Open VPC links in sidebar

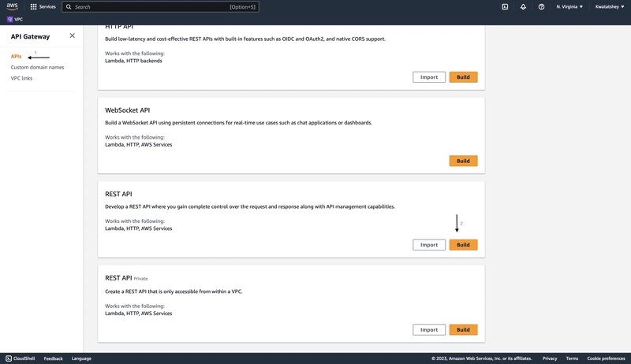[x=22, y=78]
